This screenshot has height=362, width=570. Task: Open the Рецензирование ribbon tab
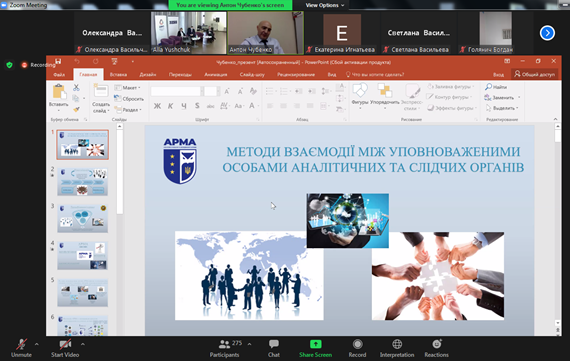pyautogui.click(x=296, y=75)
